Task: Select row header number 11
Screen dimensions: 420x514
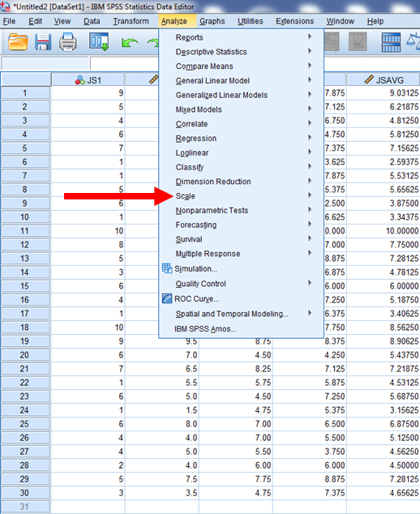Action: coord(25,231)
